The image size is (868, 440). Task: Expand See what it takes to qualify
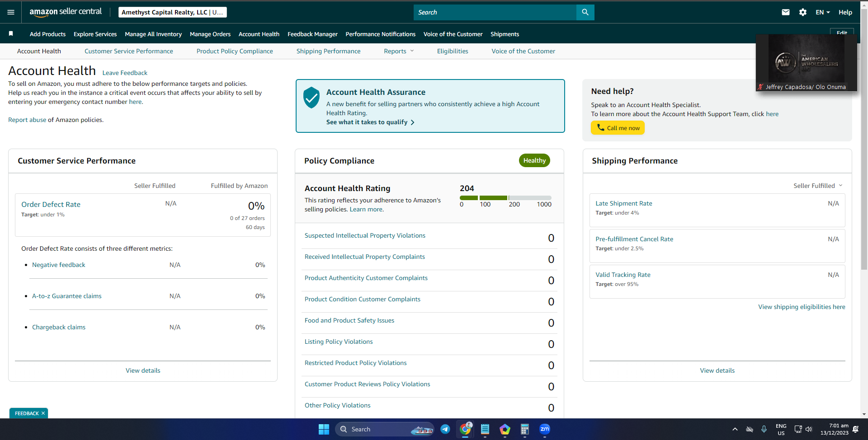click(370, 122)
